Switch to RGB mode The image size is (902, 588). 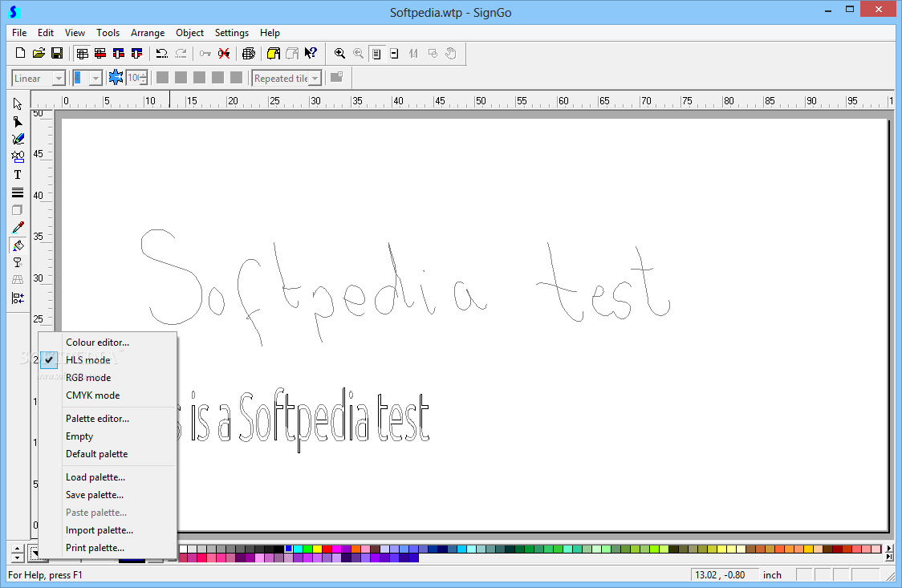(88, 378)
